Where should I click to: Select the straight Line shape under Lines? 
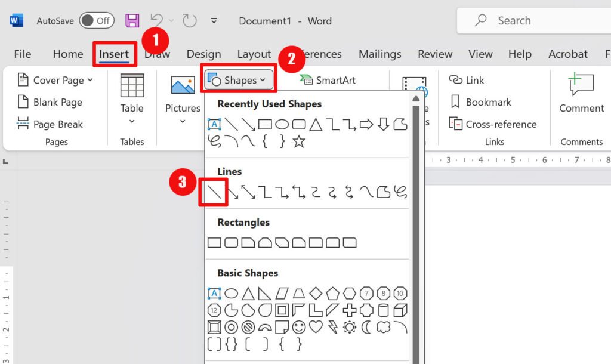coord(214,192)
